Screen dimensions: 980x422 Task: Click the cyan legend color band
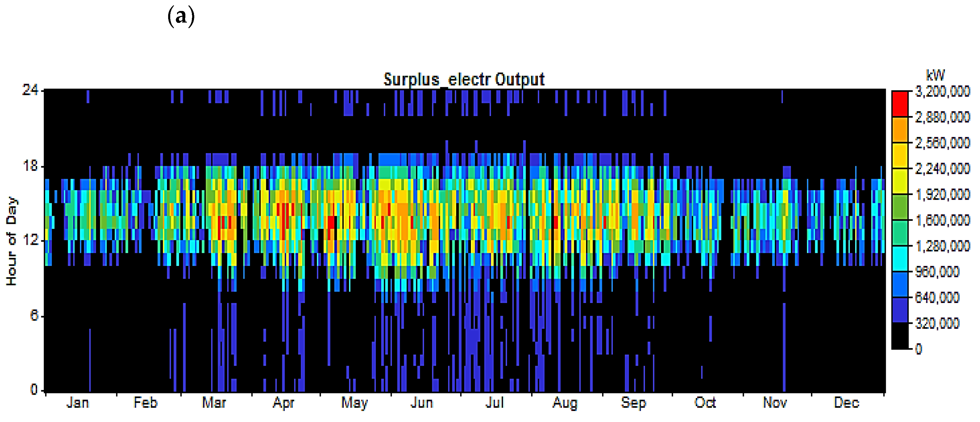click(900, 258)
